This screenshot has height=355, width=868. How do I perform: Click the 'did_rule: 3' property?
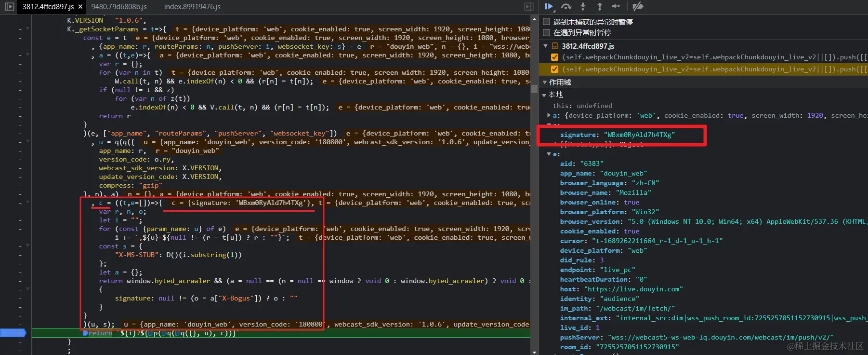pyautogui.click(x=581, y=260)
